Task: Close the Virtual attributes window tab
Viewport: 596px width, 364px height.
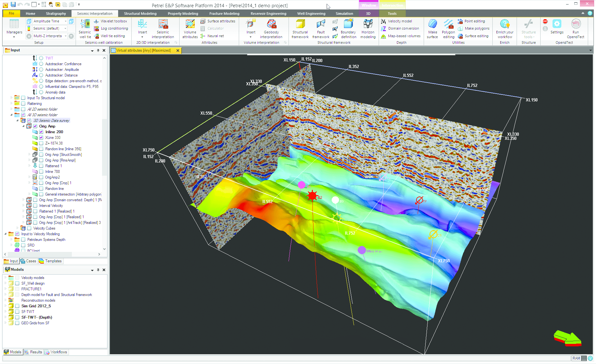Action: tap(178, 50)
